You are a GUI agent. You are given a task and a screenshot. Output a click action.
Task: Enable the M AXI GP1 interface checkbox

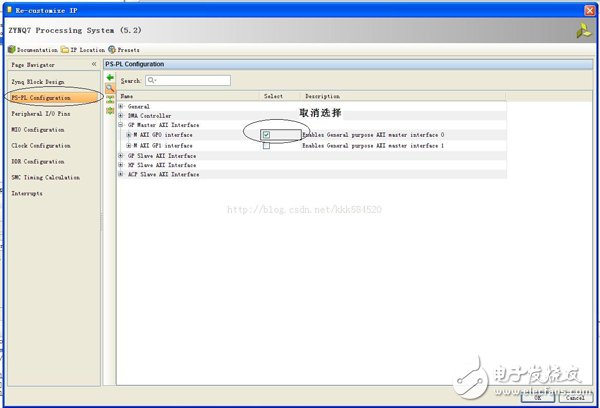(266, 145)
